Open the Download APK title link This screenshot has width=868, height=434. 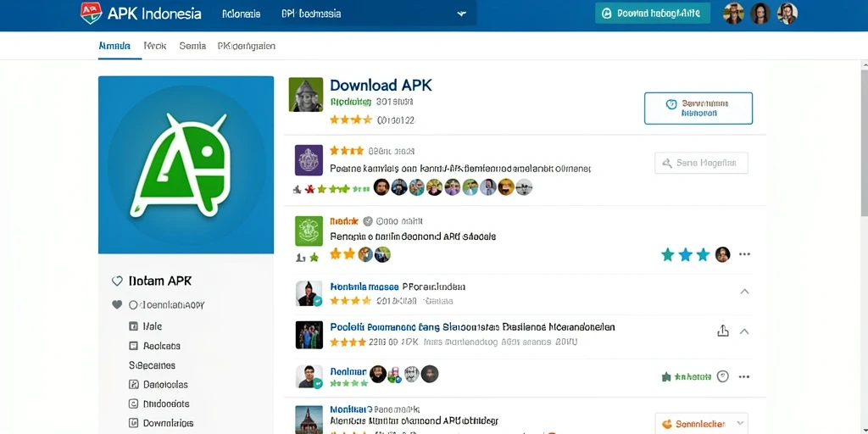[x=381, y=86]
